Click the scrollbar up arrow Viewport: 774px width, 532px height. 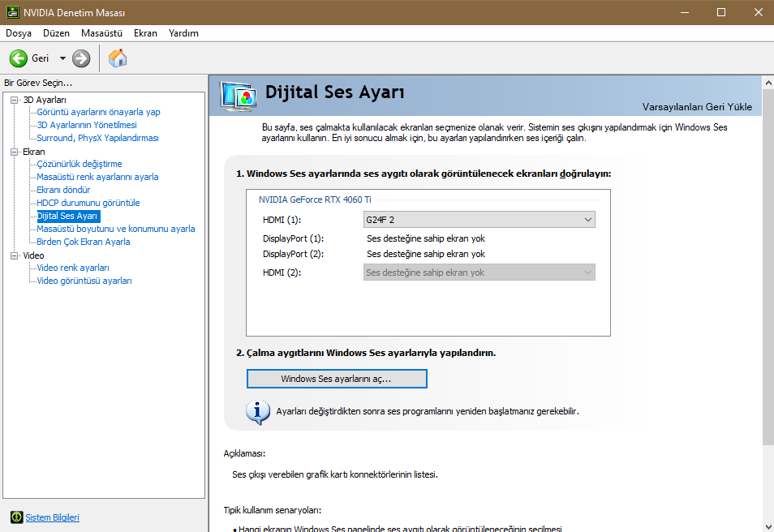pos(768,83)
